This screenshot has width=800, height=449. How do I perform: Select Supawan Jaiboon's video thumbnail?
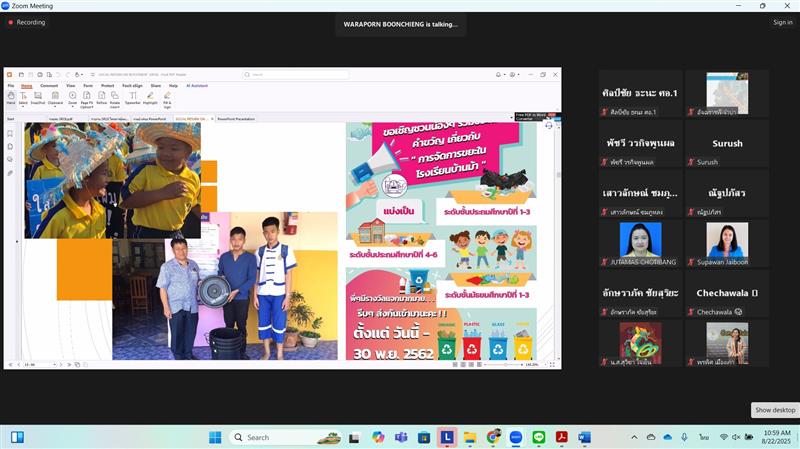coord(727,243)
